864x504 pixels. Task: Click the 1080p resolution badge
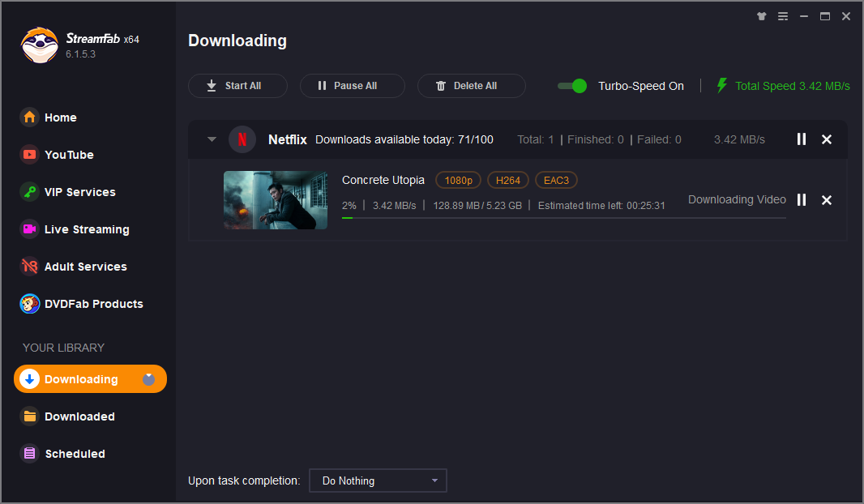coord(459,180)
